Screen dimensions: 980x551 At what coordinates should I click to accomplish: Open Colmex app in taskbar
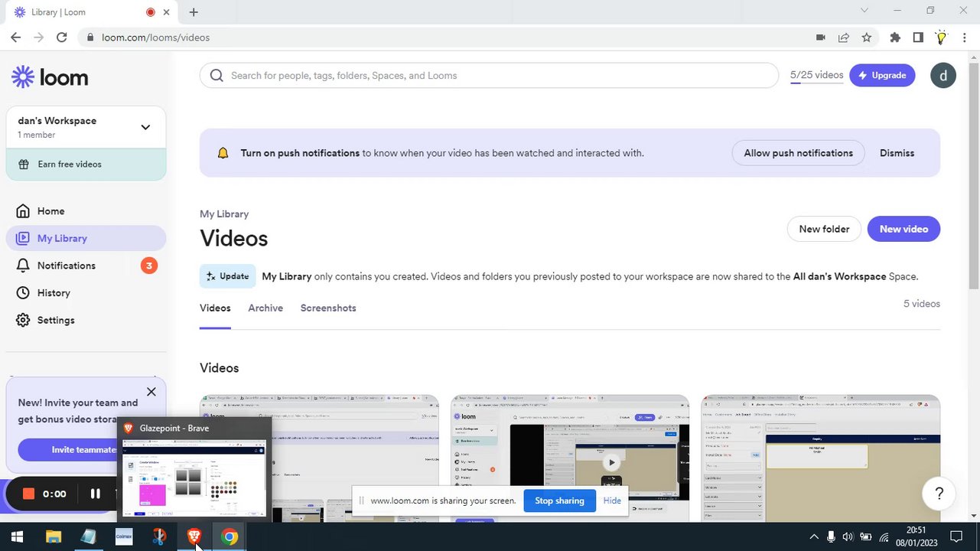123,536
